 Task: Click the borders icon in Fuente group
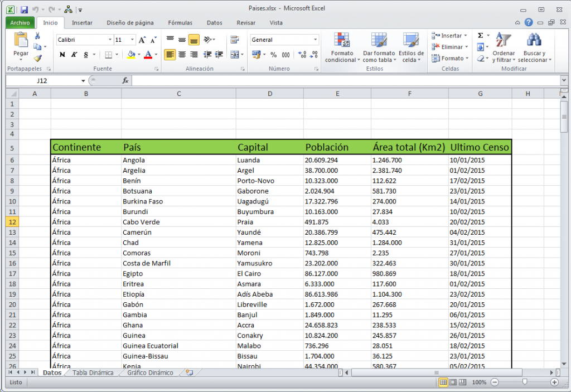click(x=109, y=55)
